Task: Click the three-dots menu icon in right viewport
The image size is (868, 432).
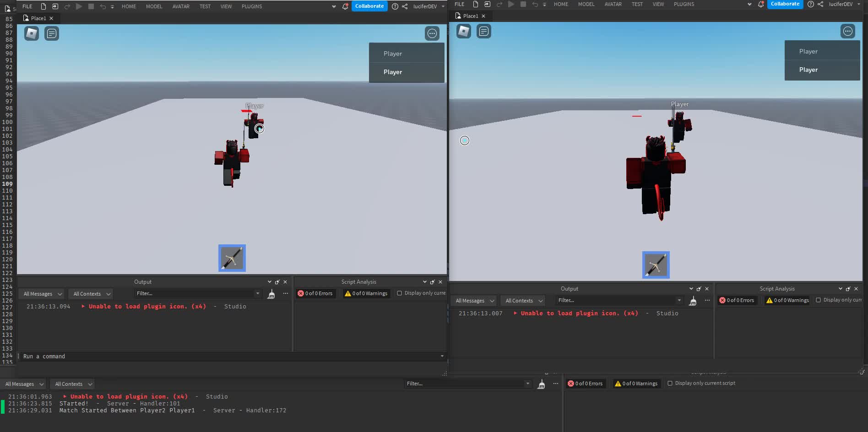Action: 848,31
